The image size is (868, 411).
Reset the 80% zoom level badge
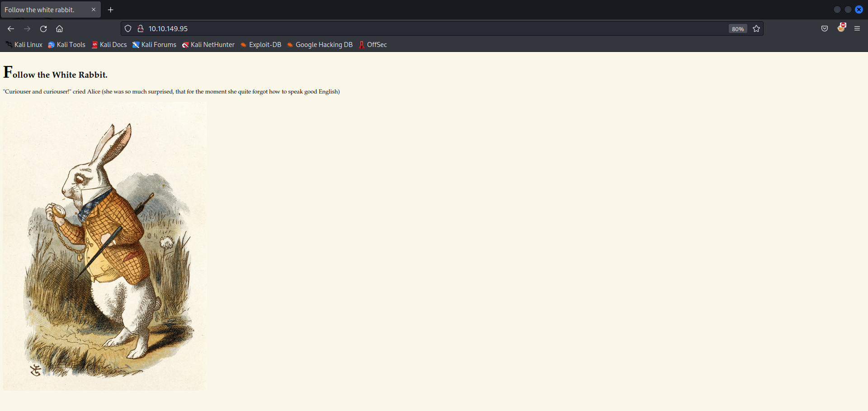pos(738,29)
